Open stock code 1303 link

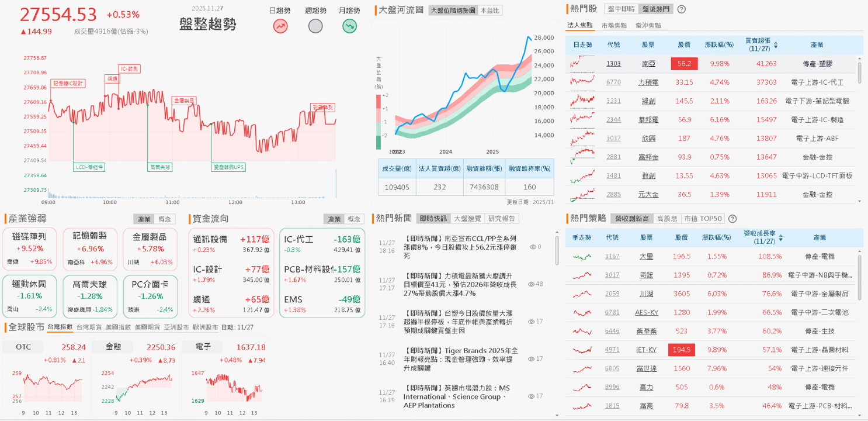(x=613, y=63)
